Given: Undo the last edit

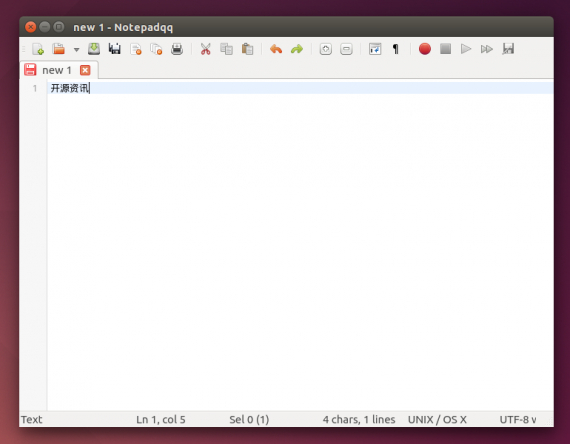Looking at the screenshot, I should click(276, 49).
